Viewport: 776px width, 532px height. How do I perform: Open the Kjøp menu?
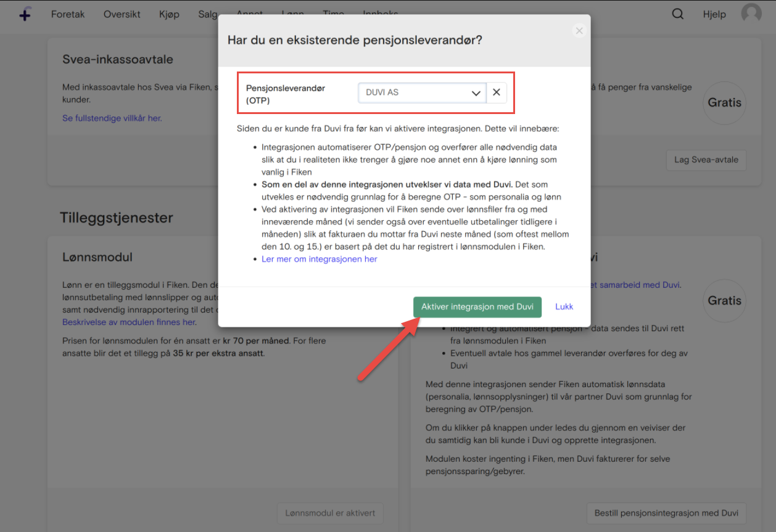click(x=169, y=14)
